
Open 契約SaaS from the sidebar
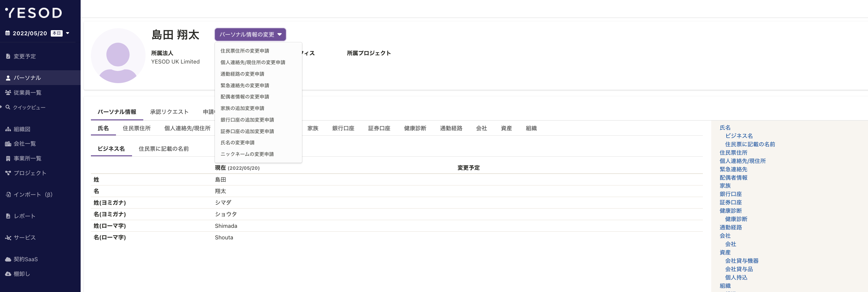27,259
